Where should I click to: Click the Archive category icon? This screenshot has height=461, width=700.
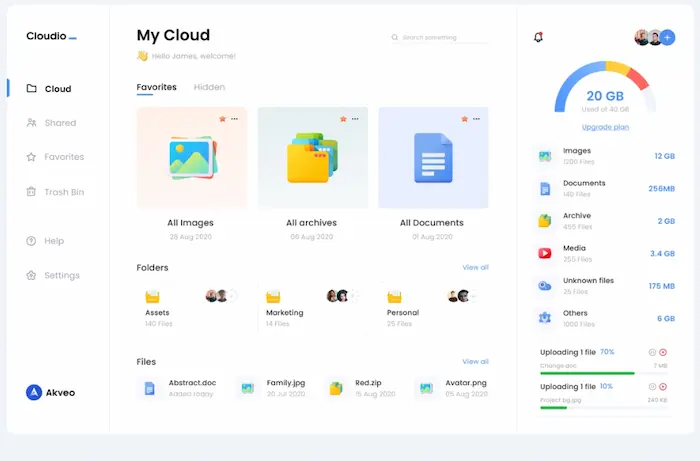tap(545, 221)
